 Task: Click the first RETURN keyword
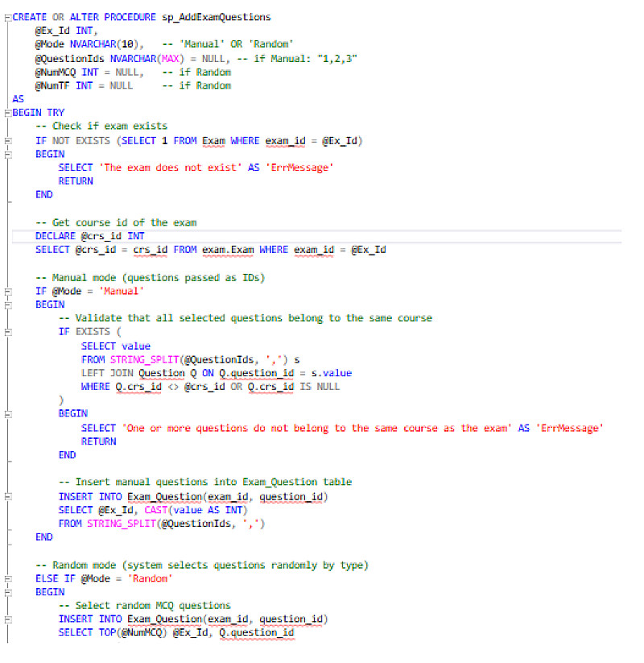(76, 181)
